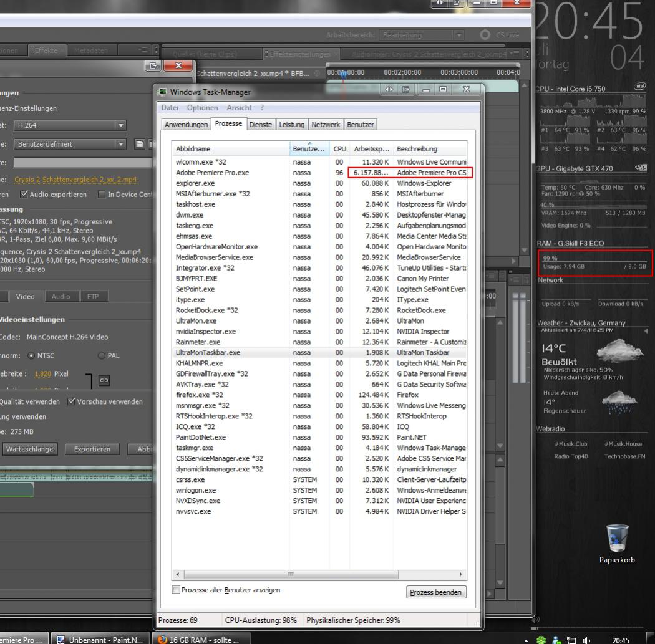Click the green clover tray icon
Viewport: 655px width, 644px height.
(x=541, y=640)
